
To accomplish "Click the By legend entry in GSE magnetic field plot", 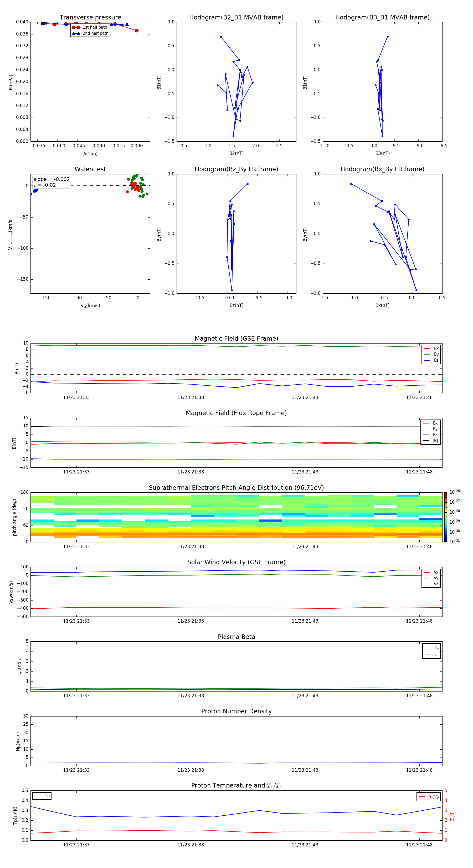I will [x=431, y=354].
